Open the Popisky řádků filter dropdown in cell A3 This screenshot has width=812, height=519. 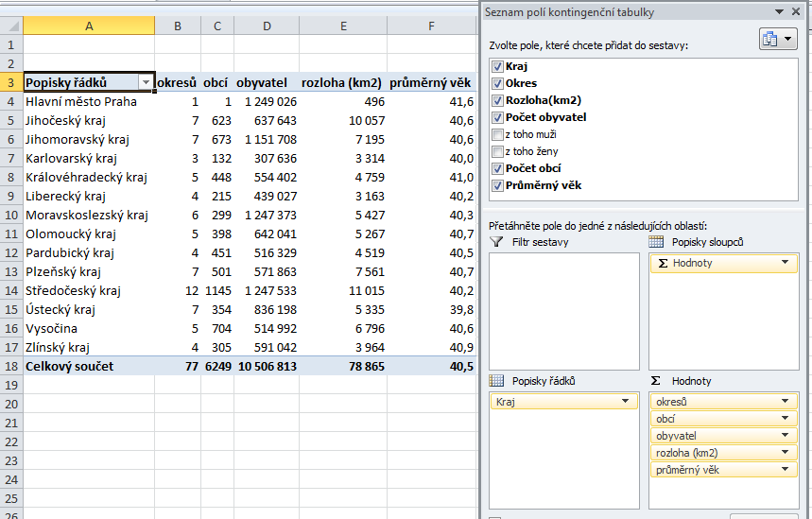click(x=146, y=82)
